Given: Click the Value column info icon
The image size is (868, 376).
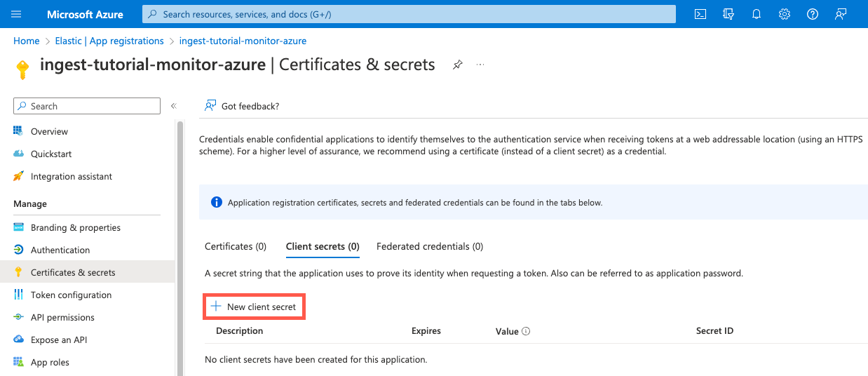Looking at the screenshot, I should [x=526, y=331].
